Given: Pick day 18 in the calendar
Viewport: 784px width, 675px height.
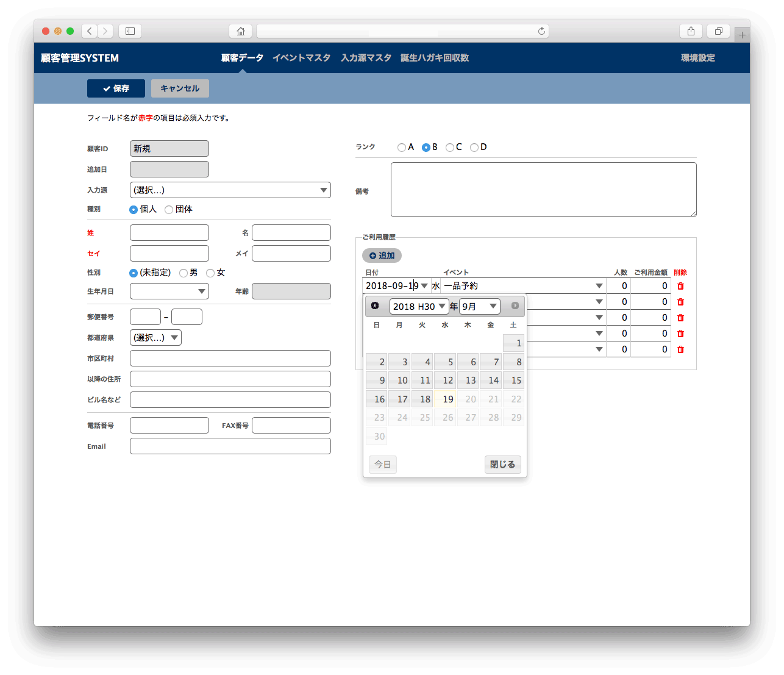Looking at the screenshot, I should click(422, 399).
